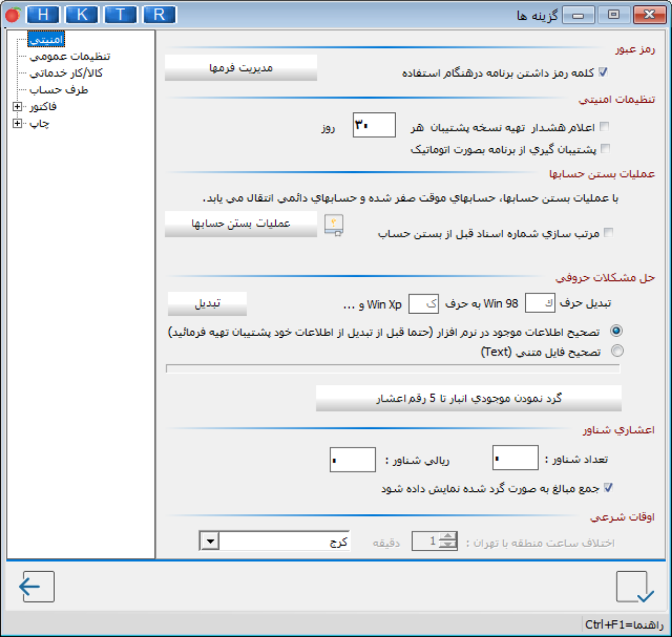This screenshot has height=637, width=672.
Task: Select چاپ item in the tree
Action: [x=39, y=124]
